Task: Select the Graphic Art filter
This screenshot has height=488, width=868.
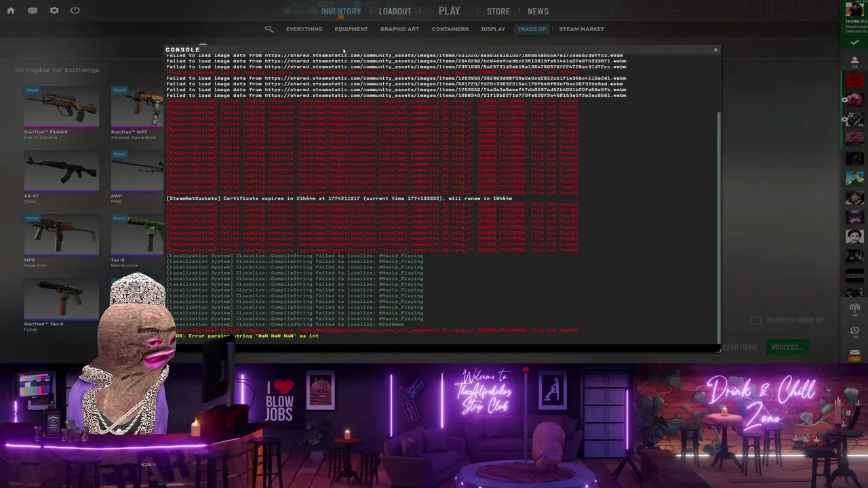Action: click(x=399, y=29)
